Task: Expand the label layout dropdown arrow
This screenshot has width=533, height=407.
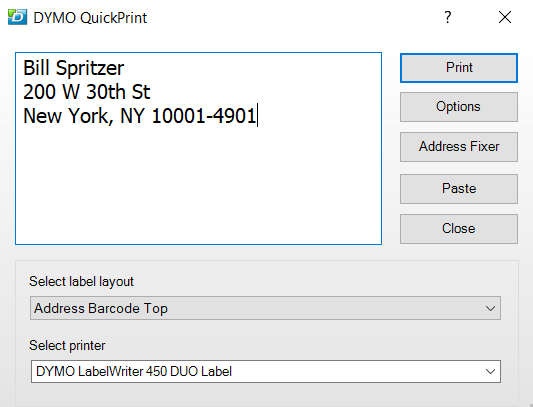Action: tap(490, 308)
